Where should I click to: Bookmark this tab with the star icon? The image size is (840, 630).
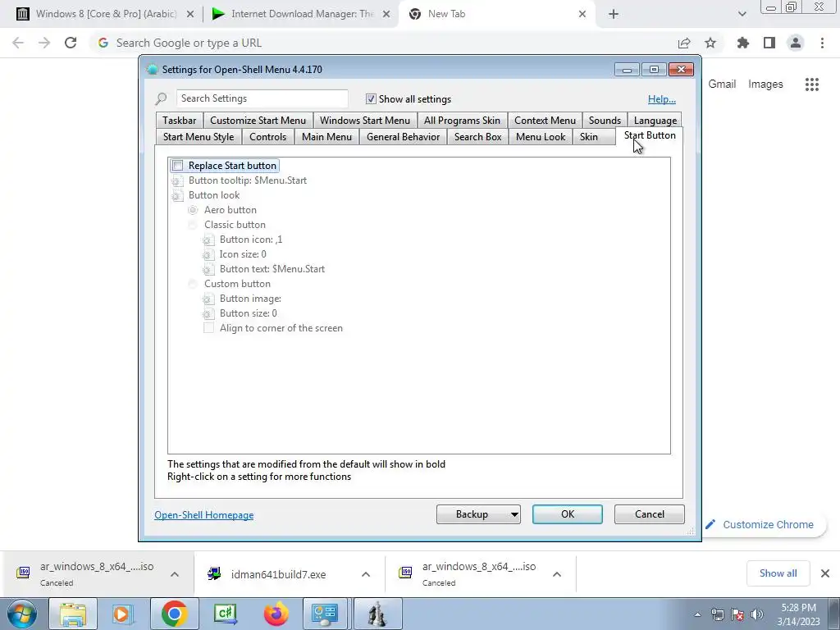pyautogui.click(x=710, y=43)
